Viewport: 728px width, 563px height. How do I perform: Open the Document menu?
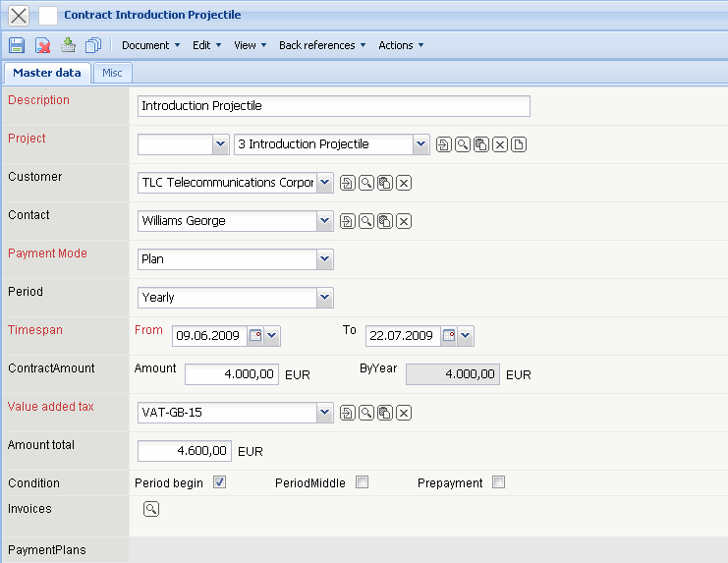[150, 45]
